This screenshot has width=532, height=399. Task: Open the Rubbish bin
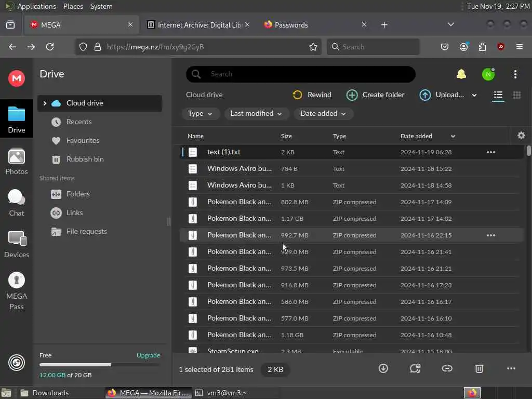point(85,159)
